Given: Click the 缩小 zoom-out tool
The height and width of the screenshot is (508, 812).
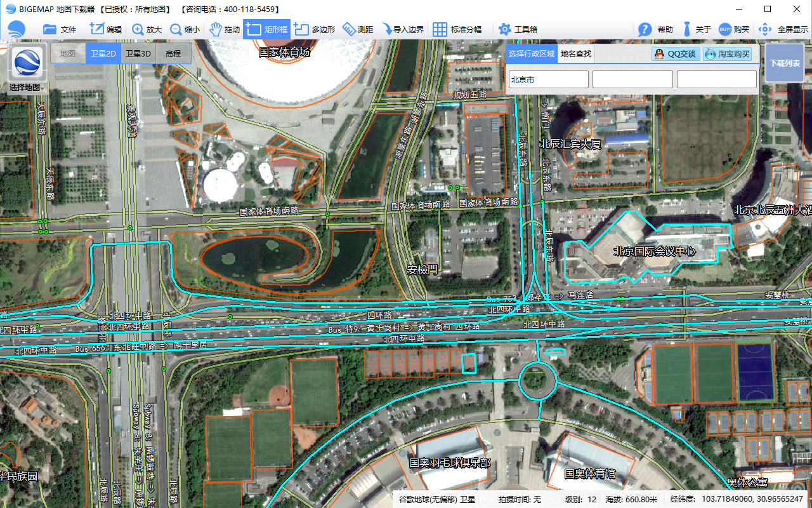Looking at the screenshot, I should click(x=185, y=29).
